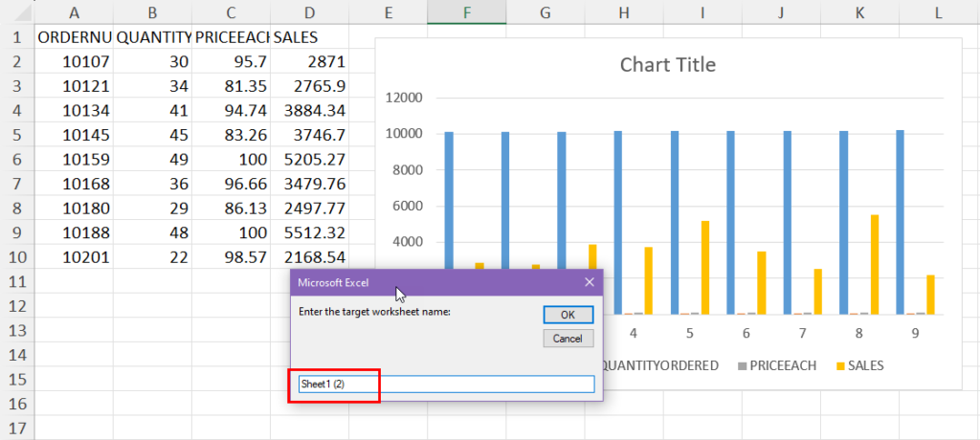Screen dimensions: 980x440
Task: Select column A header
Action: (74, 12)
